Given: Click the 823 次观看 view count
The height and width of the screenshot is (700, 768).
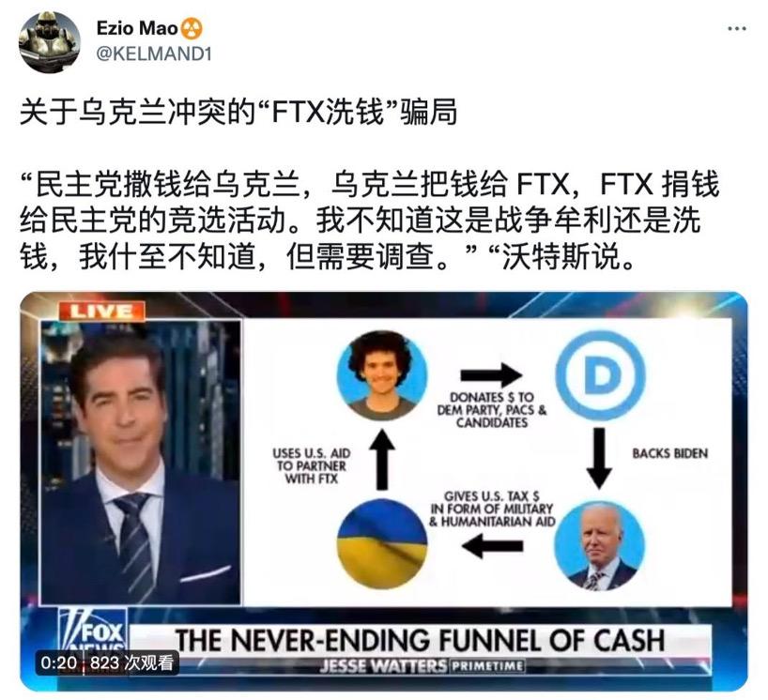Looking at the screenshot, I should (x=131, y=662).
